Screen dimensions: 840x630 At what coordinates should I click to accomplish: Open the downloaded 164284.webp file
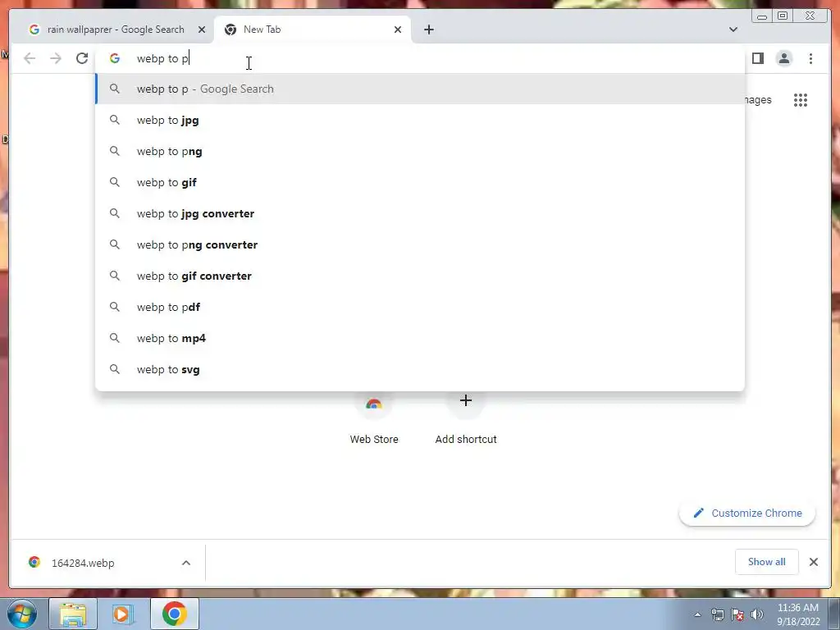(83, 563)
